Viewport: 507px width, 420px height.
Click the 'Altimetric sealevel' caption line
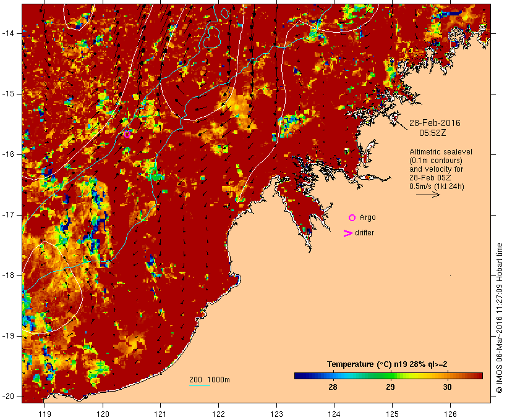[x=441, y=152]
